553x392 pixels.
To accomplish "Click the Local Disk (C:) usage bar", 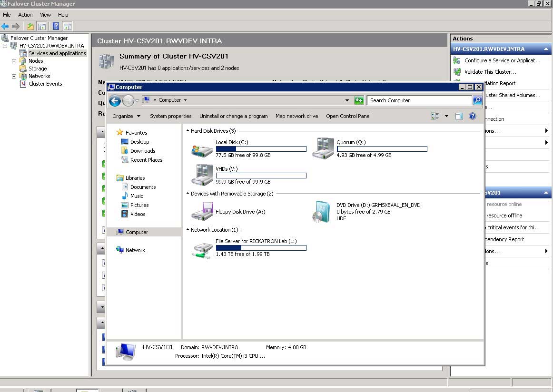I will pyautogui.click(x=261, y=149).
